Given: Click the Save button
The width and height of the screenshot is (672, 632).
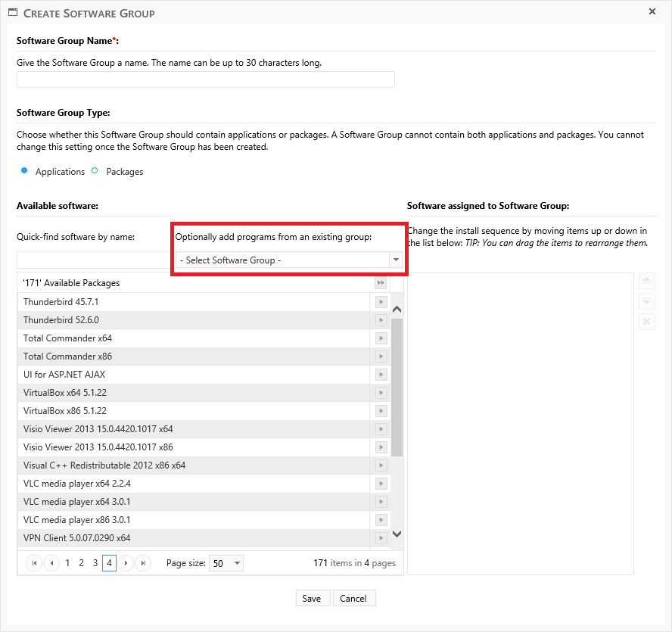Looking at the screenshot, I should click(311, 598).
